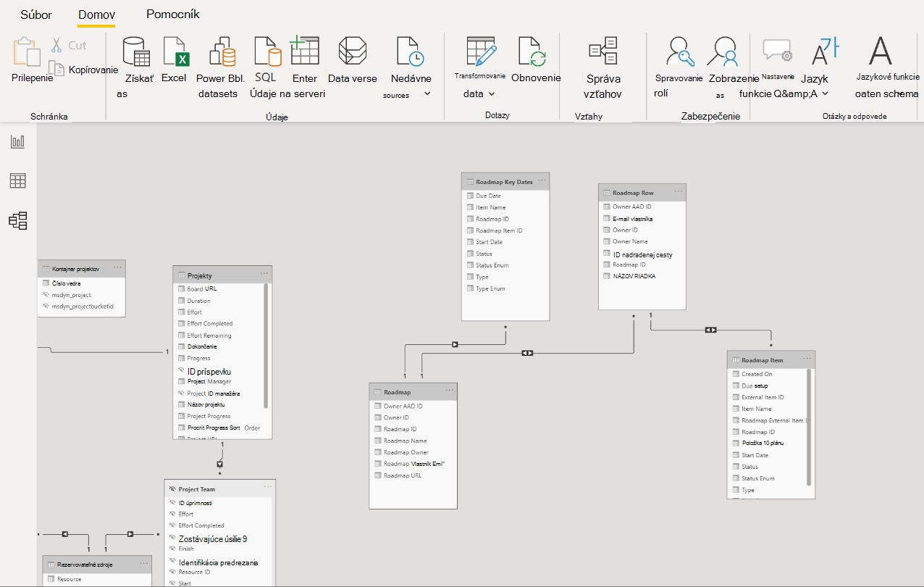Click Roadmap Row to Roadmap relationship arrow
The width and height of the screenshot is (924, 587).
[527, 353]
